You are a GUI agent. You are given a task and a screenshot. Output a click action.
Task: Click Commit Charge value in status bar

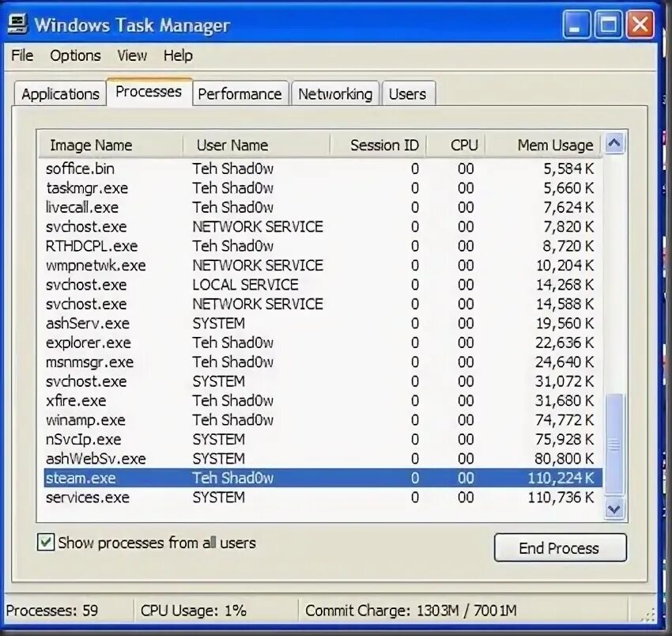(410, 610)
